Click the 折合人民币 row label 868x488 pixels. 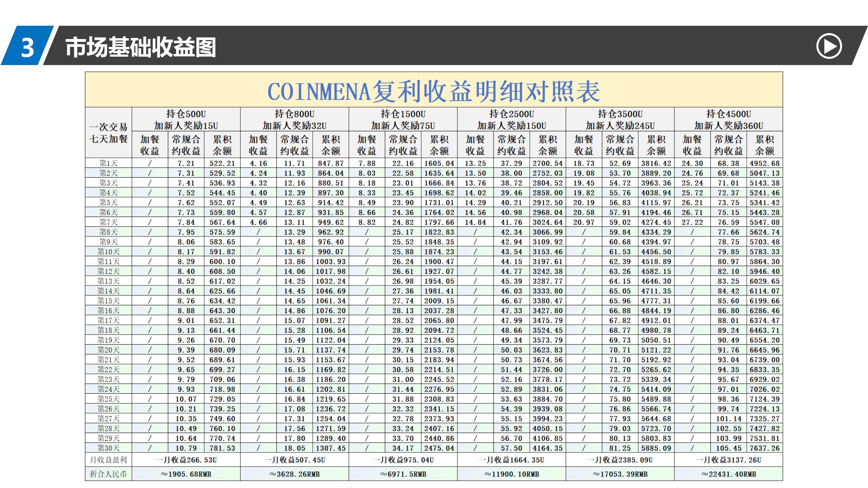[x=108, y=474]
